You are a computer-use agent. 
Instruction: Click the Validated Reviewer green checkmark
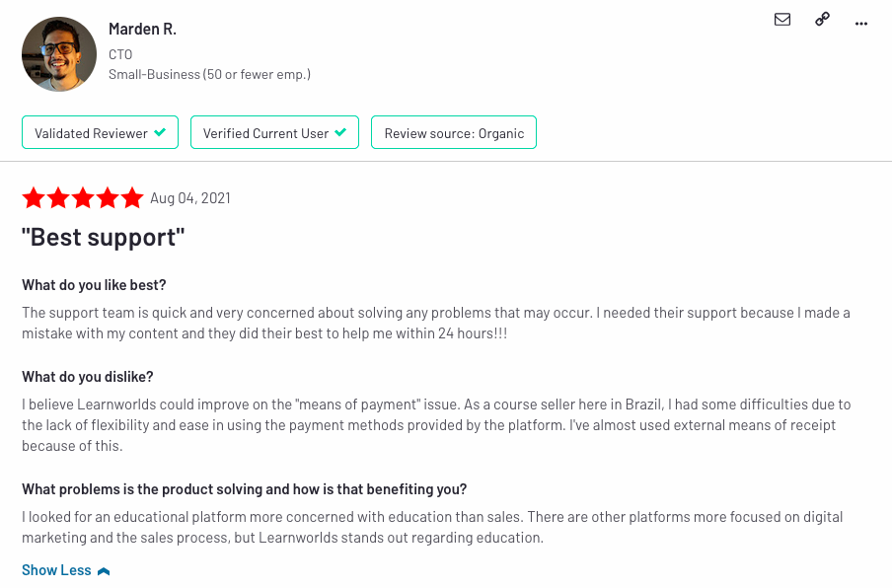[x=161, y=132]
